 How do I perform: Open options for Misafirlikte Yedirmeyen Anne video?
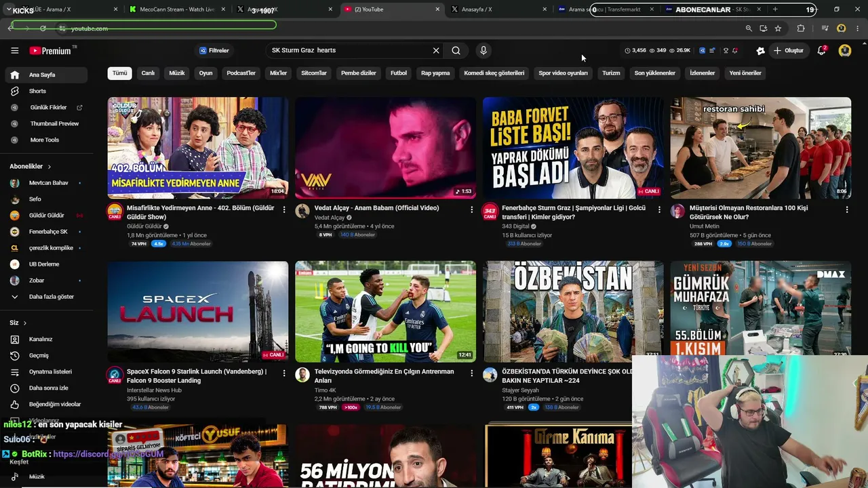click(x=284, y=210)
